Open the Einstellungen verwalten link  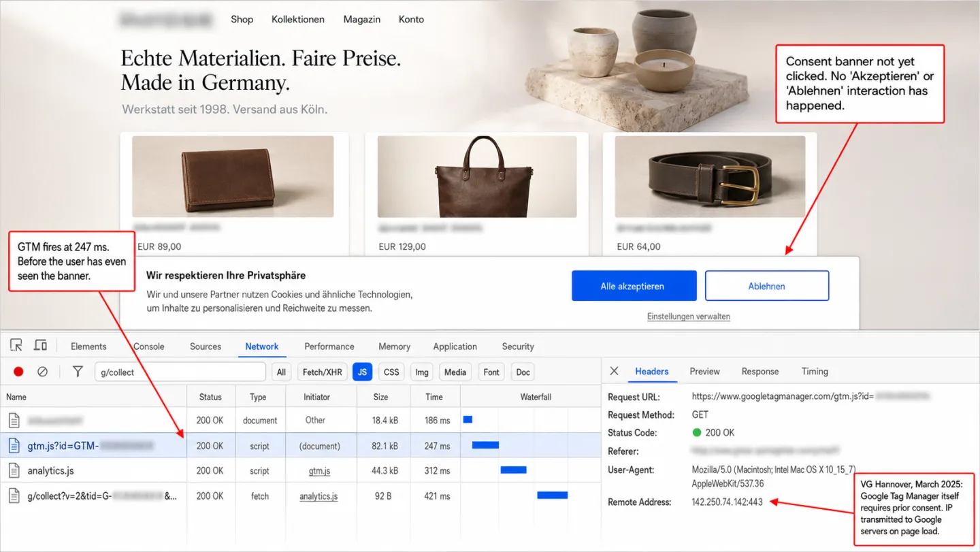689,316
